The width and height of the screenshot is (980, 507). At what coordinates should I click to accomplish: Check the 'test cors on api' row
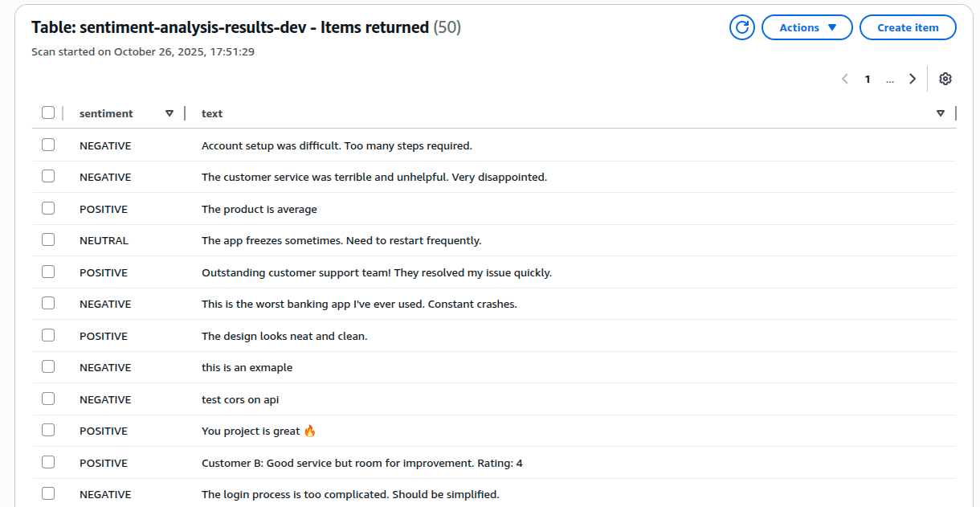48,399
